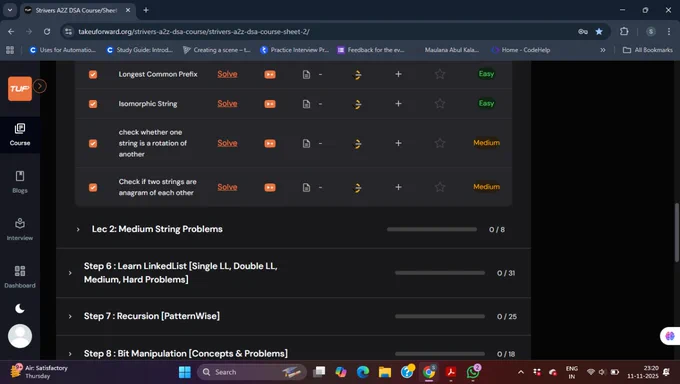Image resolution: width=680 pixels, height=384 pixels.
Task: Click Solve link for Isomorphic String
Action: click(227, 104)
